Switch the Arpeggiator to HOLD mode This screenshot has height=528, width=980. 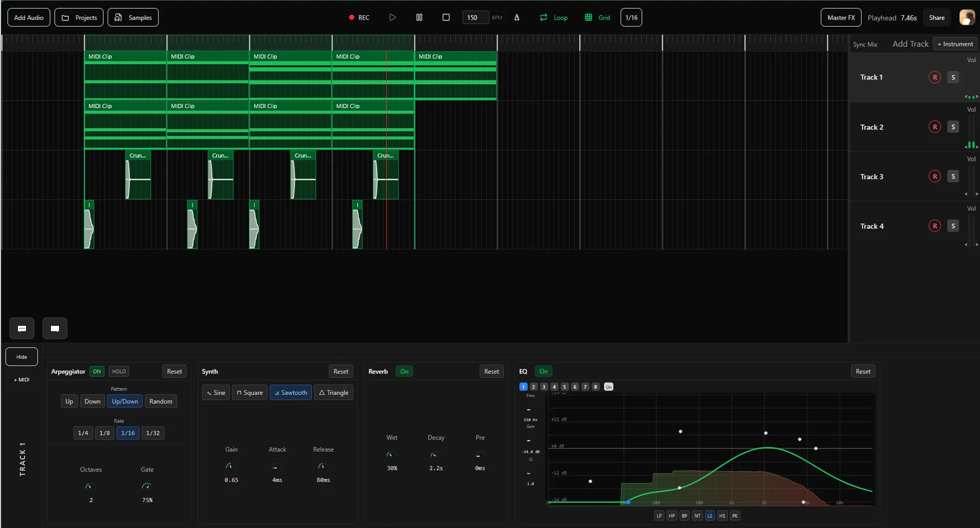pyautogui.click(x=118, y=371)
